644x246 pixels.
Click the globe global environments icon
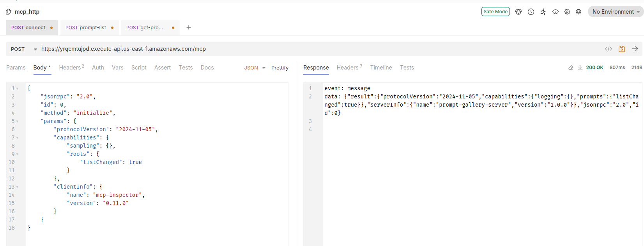click(579, 12)
